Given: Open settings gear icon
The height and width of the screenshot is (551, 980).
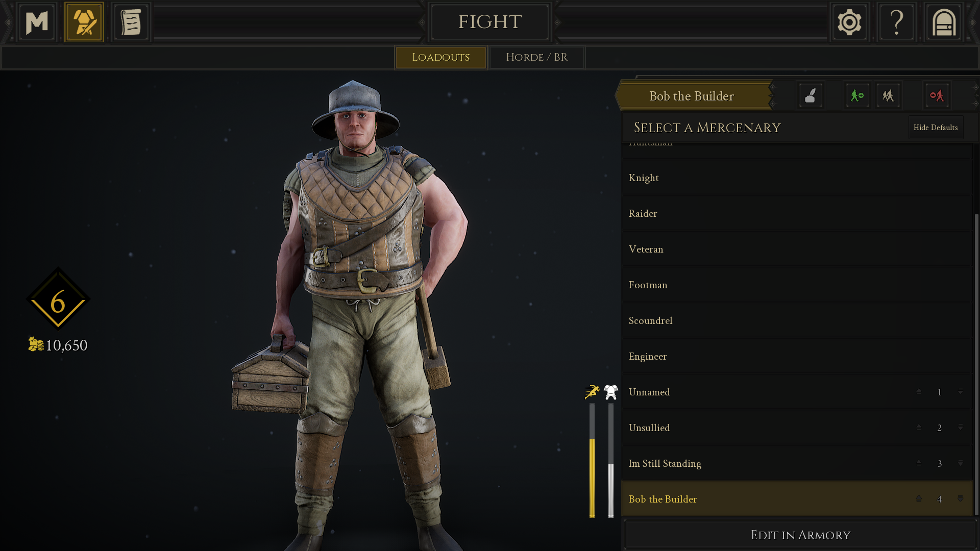Looking at the screenshot, I should point(849,22).
